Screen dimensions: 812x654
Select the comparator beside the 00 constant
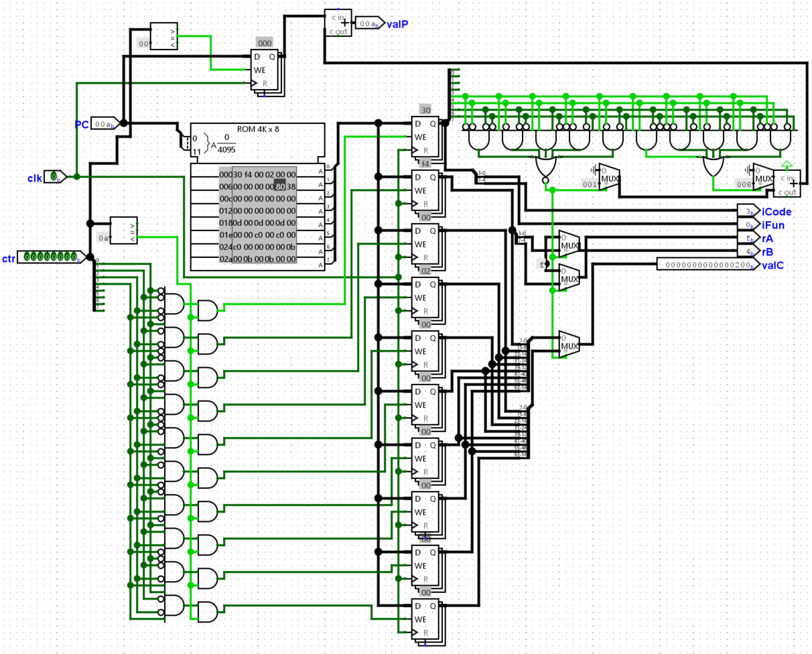163,36
